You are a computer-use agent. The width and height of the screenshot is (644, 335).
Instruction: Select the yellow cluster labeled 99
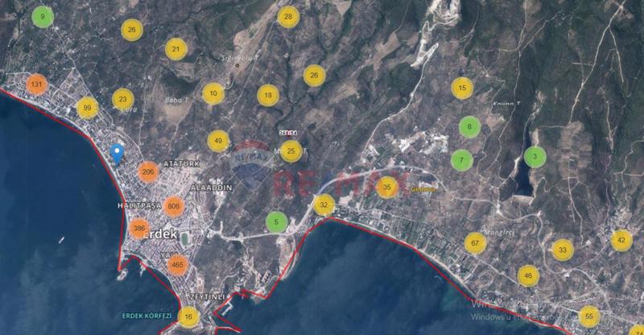click(x=87, y=108)
